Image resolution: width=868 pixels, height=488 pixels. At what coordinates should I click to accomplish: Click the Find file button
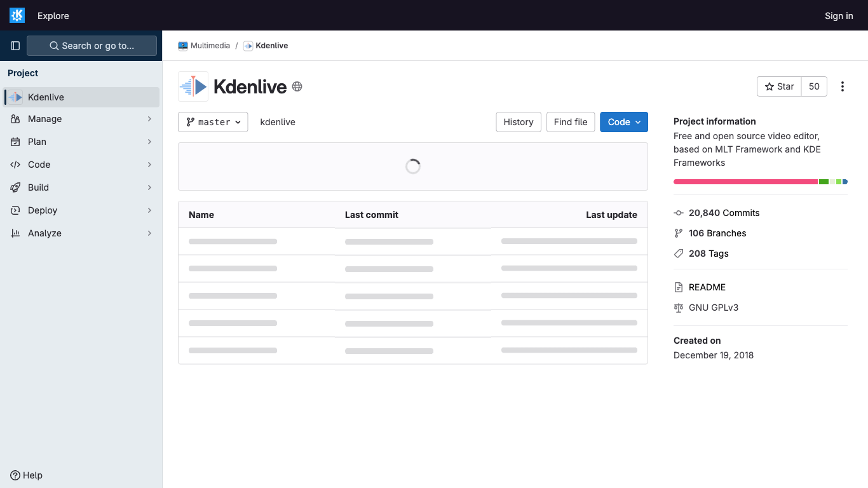(x=571, y=122)
